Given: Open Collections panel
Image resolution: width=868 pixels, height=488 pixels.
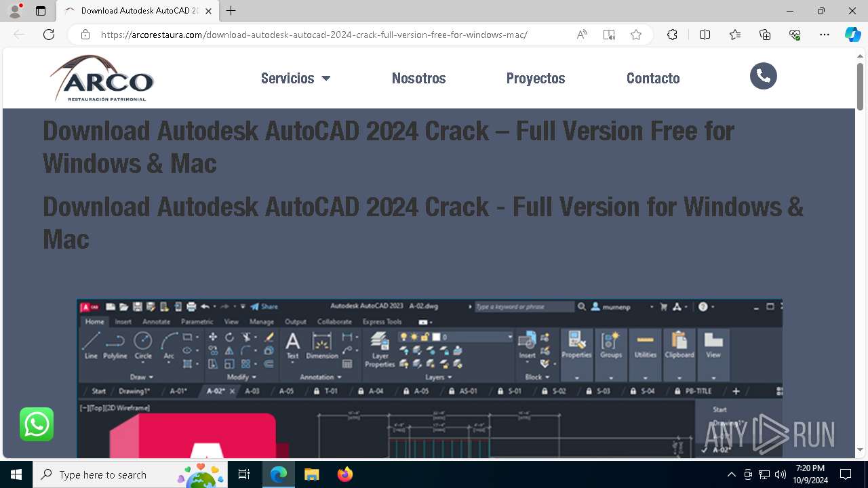Looking at the screenshot, I should (765, 35).
